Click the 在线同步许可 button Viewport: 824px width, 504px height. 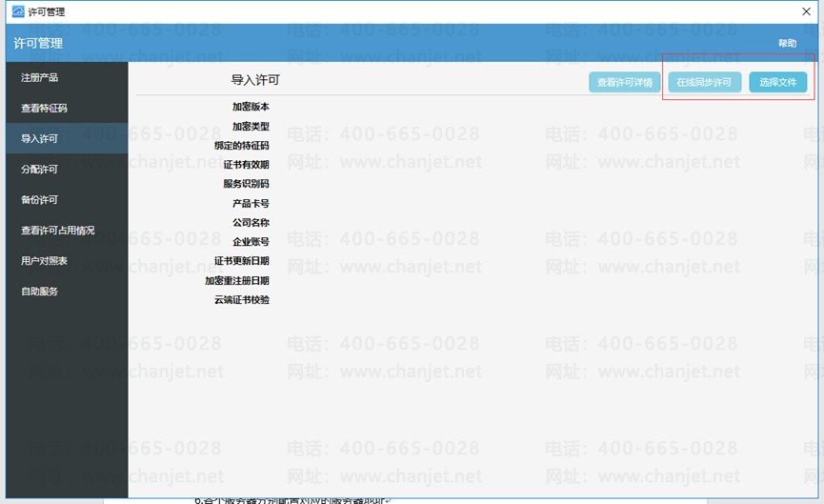pos(704,82)
